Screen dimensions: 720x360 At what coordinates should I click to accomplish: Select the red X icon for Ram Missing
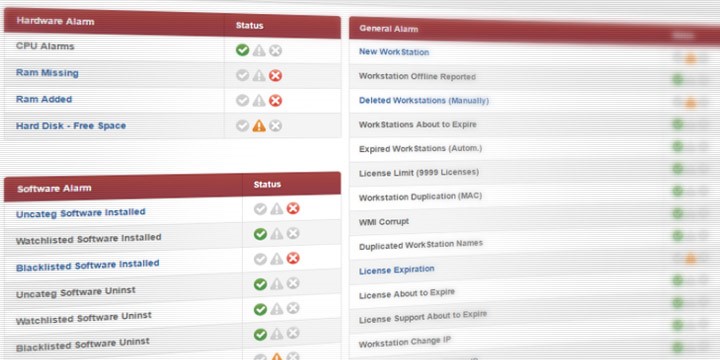[276, 76]
